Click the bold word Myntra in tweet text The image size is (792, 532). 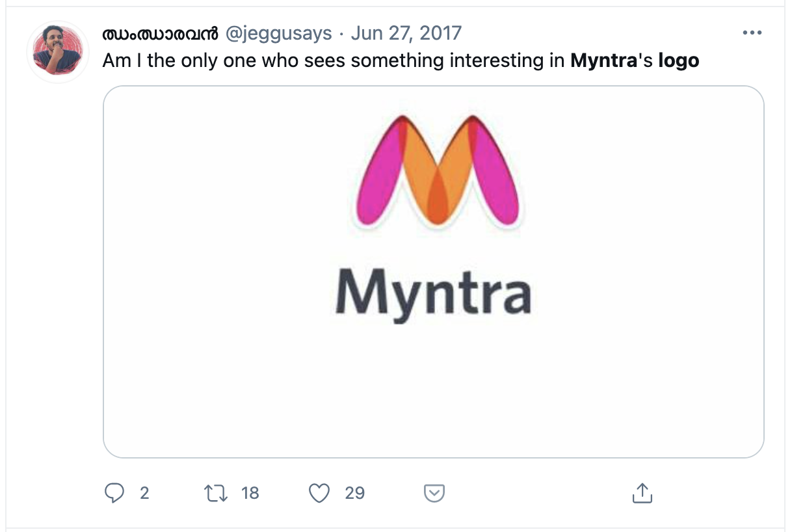click(602, 61)
